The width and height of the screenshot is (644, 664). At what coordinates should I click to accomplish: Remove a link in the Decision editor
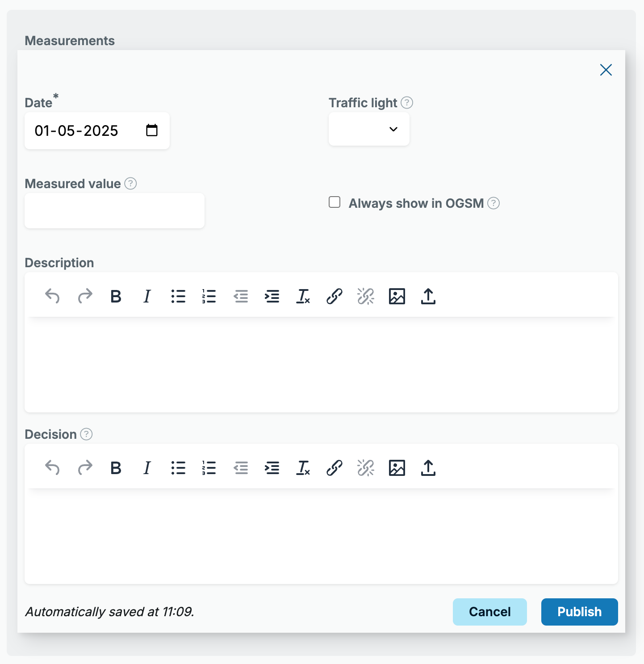(366, 468)
